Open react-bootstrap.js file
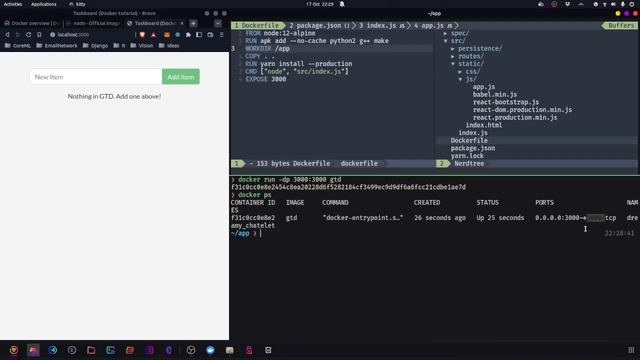The height and width of the screenshot is (360, 640). 506,102
